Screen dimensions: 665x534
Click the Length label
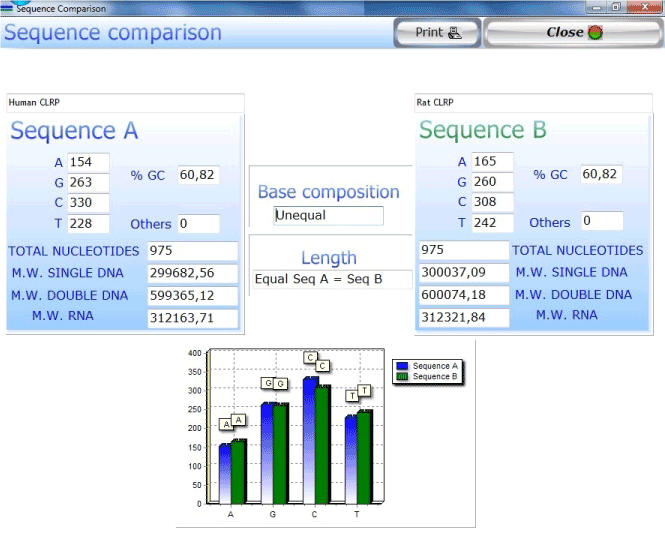329,258
